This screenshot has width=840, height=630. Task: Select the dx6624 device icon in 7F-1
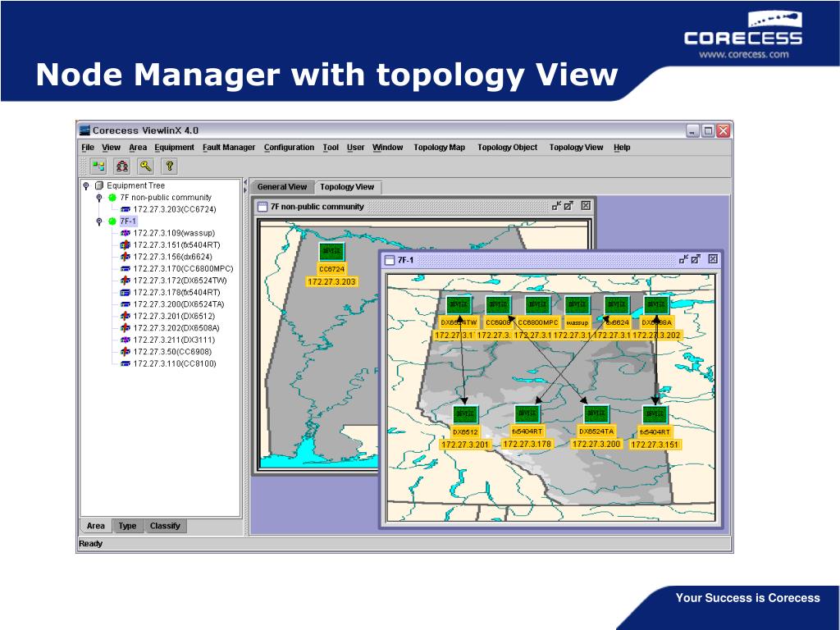coord(617,305)
